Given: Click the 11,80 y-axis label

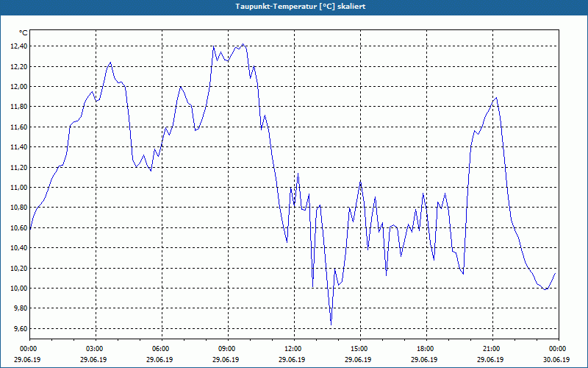Looking at the screenshot, I should (x=19, y=107).
